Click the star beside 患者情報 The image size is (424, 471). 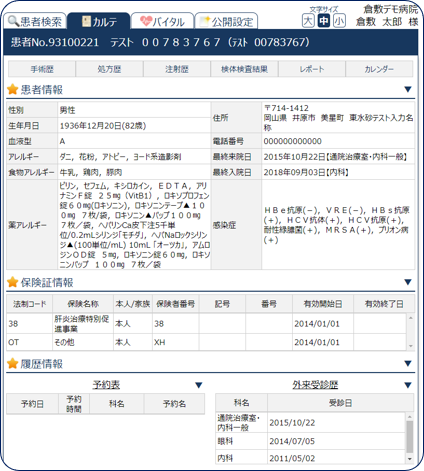point(13,89)
